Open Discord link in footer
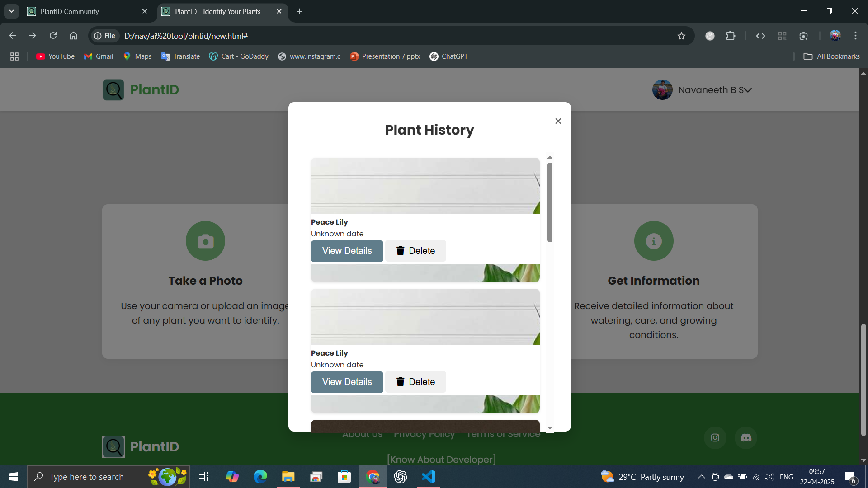 [x=746, y=437]
